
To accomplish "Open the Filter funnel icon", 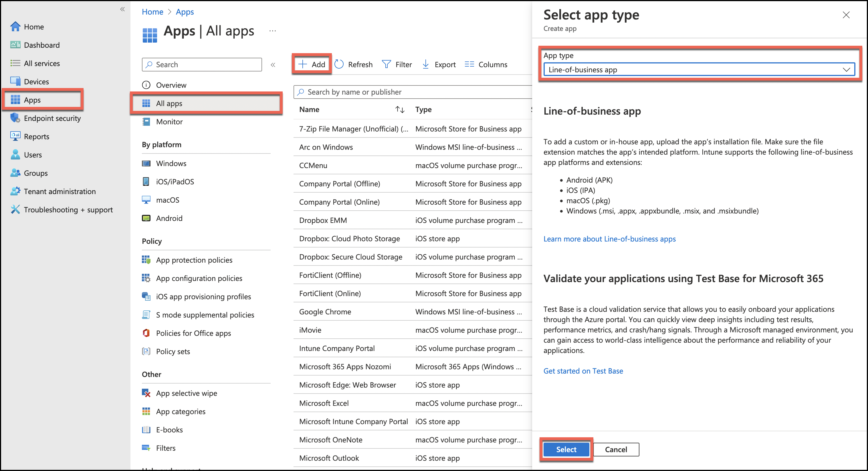I will [386, 64].
